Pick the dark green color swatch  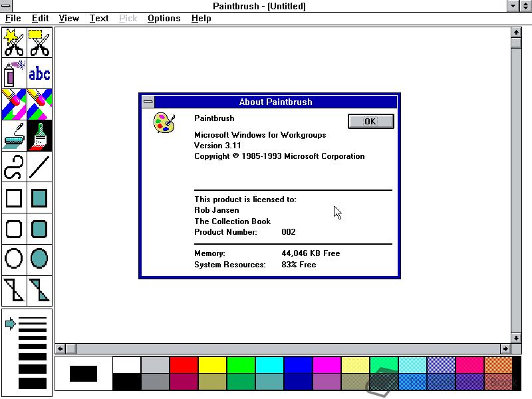(x=241, y=381)
